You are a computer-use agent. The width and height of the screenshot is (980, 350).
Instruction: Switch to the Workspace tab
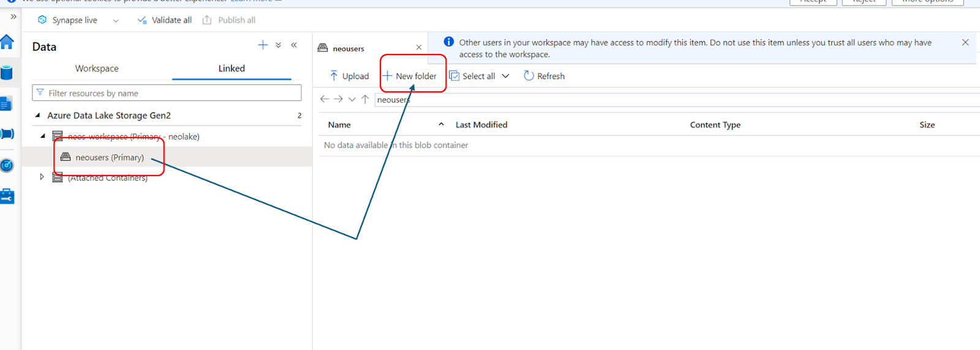[97, 69]
